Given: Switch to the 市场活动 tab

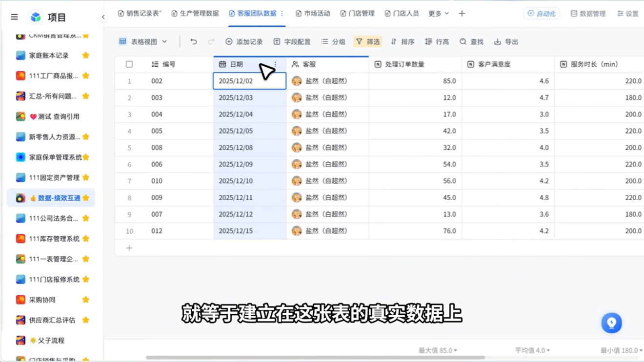Looking at the screenshot, I should [313, 14].
